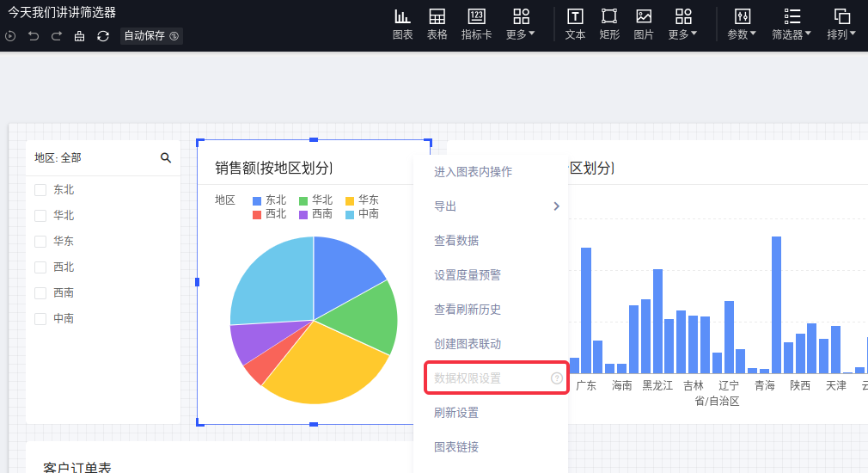Enable the 西南 filter checkbox
Viewport: 868px width, 473px height.
[40, 293]
